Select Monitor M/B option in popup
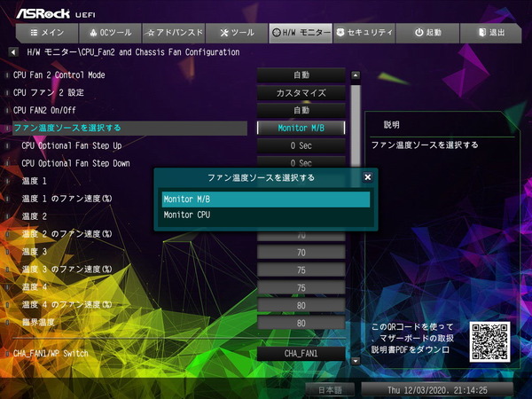Viewport: 532px width, 399px height. click(265, 199)
